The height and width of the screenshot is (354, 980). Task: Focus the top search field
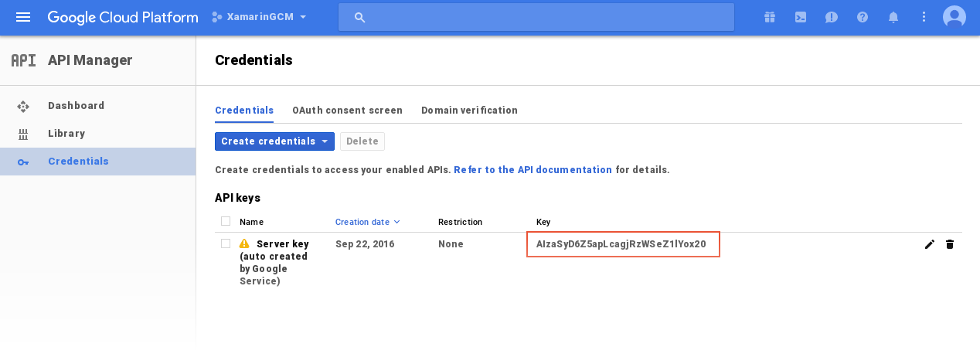[536, 17]
